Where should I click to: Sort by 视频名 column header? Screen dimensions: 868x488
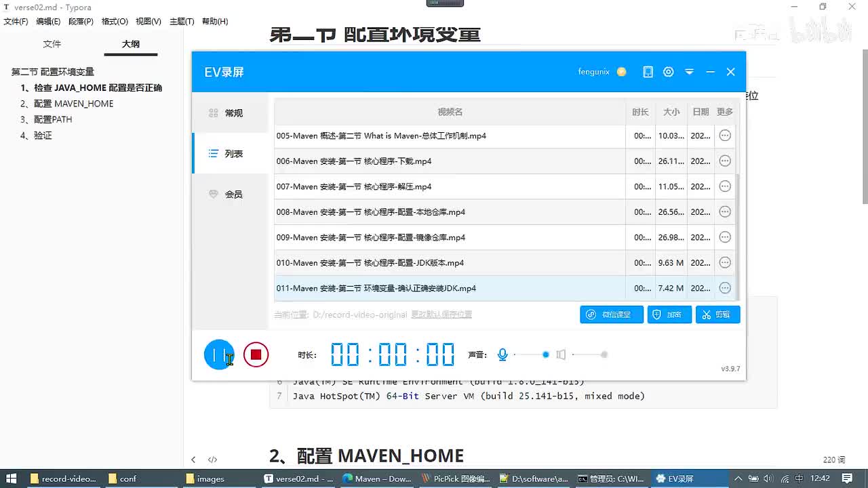450,112
